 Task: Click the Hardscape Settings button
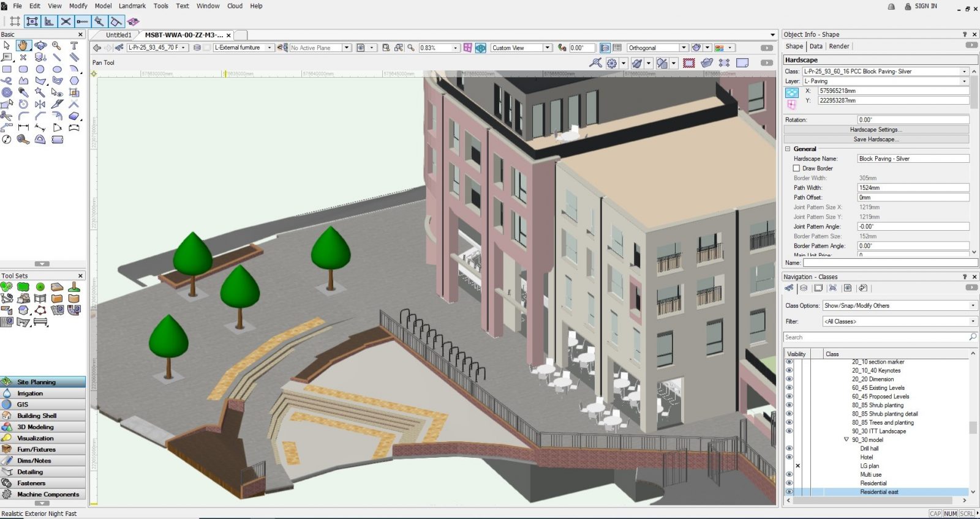[875, 130]
